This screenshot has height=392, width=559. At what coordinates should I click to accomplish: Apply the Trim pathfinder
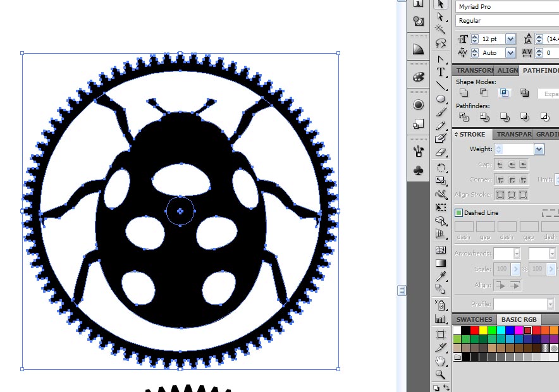point(484,117)
